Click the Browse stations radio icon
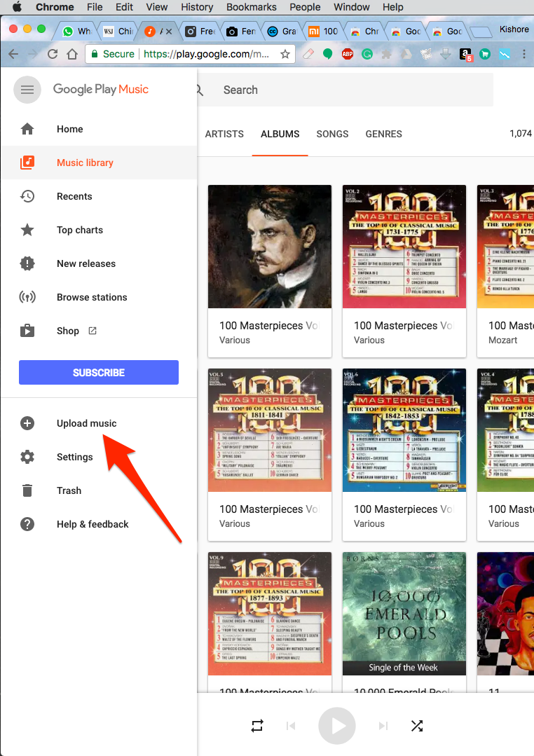 tap(27, 297)
